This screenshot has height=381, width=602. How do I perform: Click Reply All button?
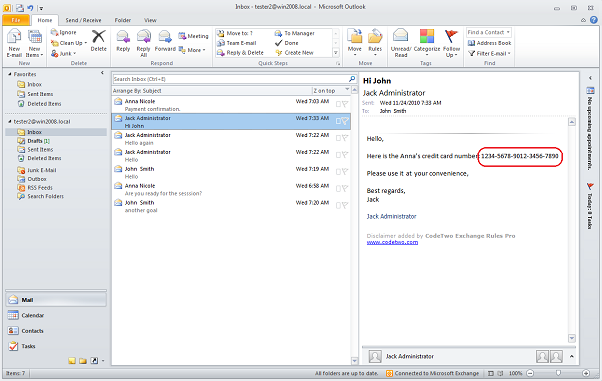[x=144, y=43]
